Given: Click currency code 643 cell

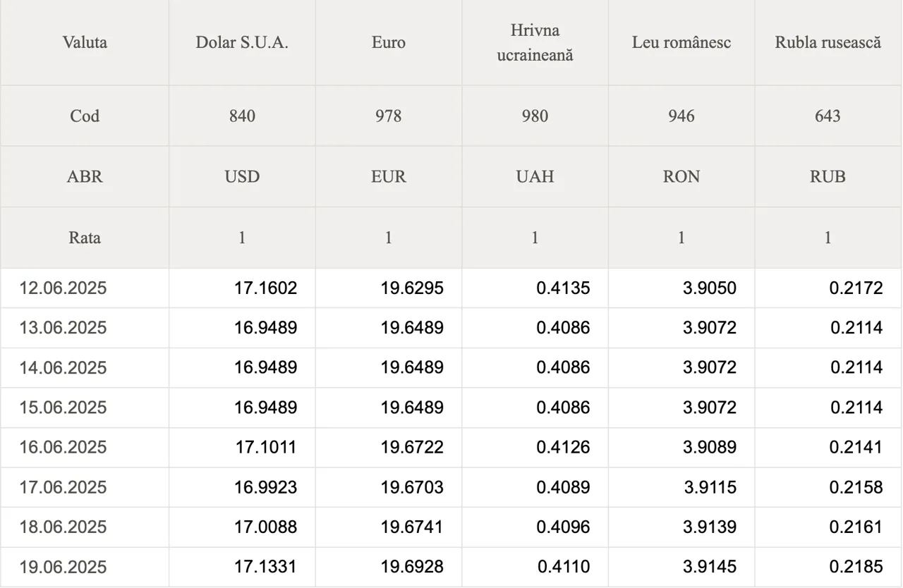Looking at the screenshot, I should 828,116.
